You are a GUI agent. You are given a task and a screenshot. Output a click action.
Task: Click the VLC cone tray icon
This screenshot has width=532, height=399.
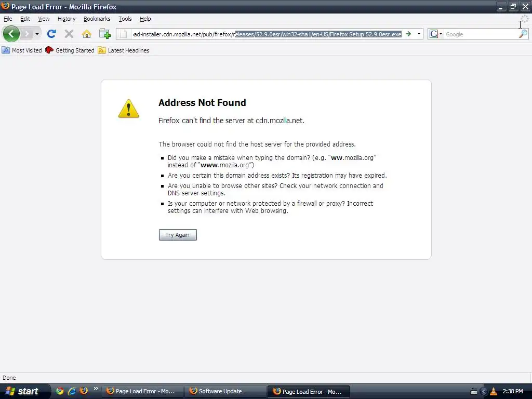tap(494, 392)
